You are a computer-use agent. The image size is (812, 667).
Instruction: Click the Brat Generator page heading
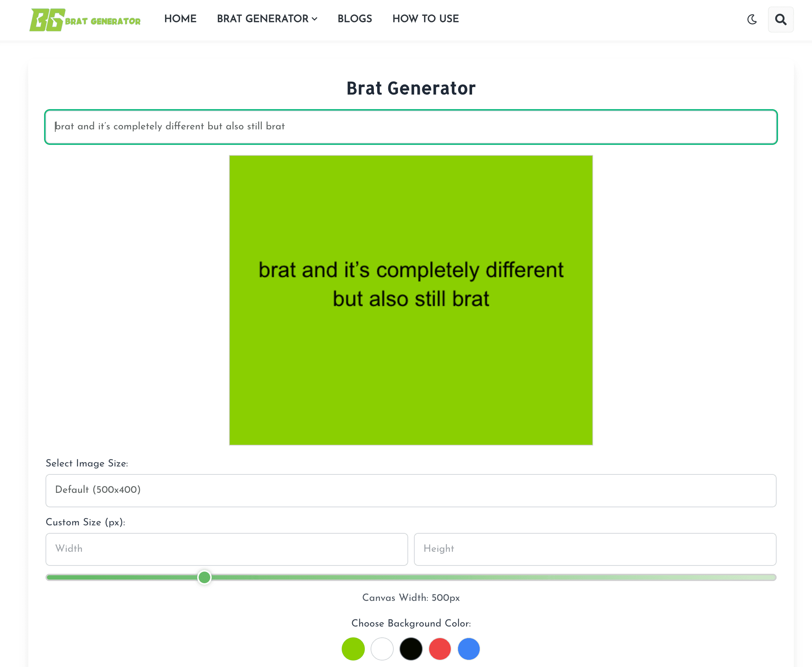pos(411,88)
